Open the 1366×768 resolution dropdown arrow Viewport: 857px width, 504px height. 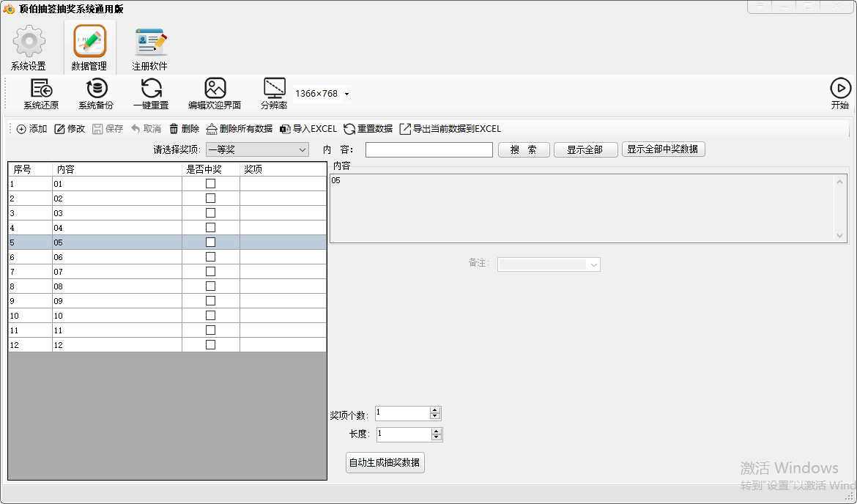pyautogui.click(x=346, y=94)
